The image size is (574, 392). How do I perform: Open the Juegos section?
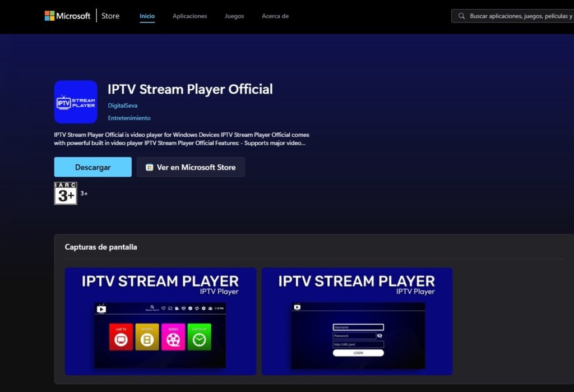234,16
